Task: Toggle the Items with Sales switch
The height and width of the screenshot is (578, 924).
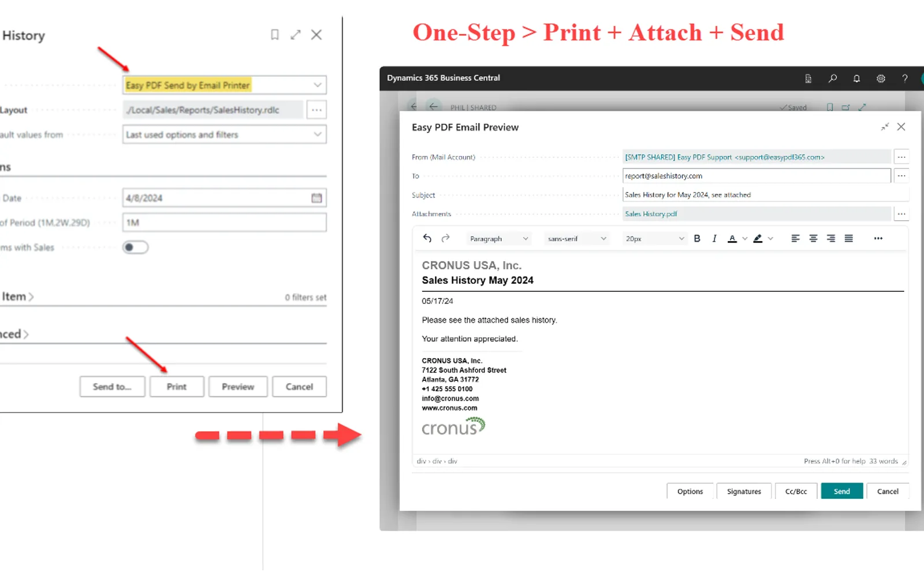Action: coord(136,247)
